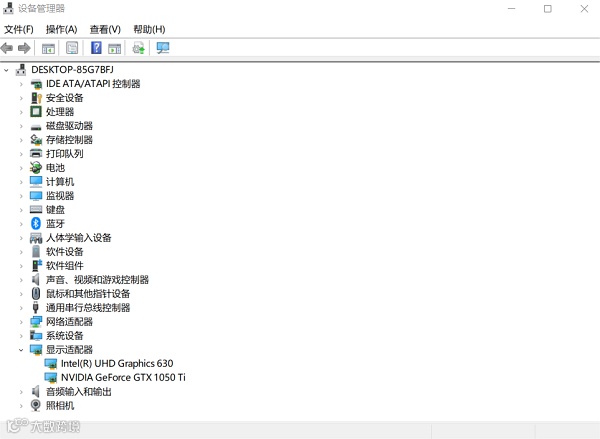Select the 声音、视频和游戏控制器 label
Screen dimensions: 600x439
tap(97, 280)
